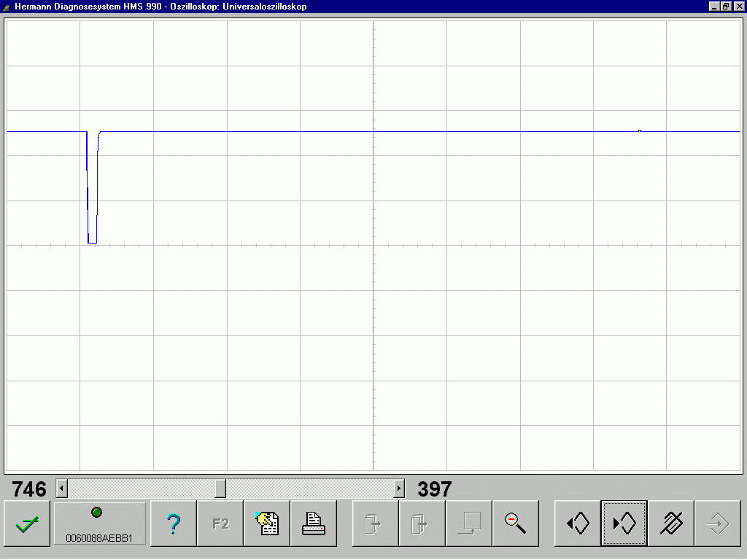The width and height of the screenshot is (747, 560).
Task: Click the scrollbar track right of thumb
Action: (309, 489)
